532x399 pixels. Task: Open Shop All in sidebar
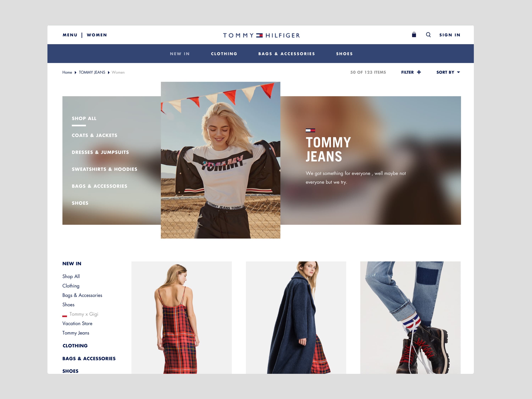(x=71, y=276)
